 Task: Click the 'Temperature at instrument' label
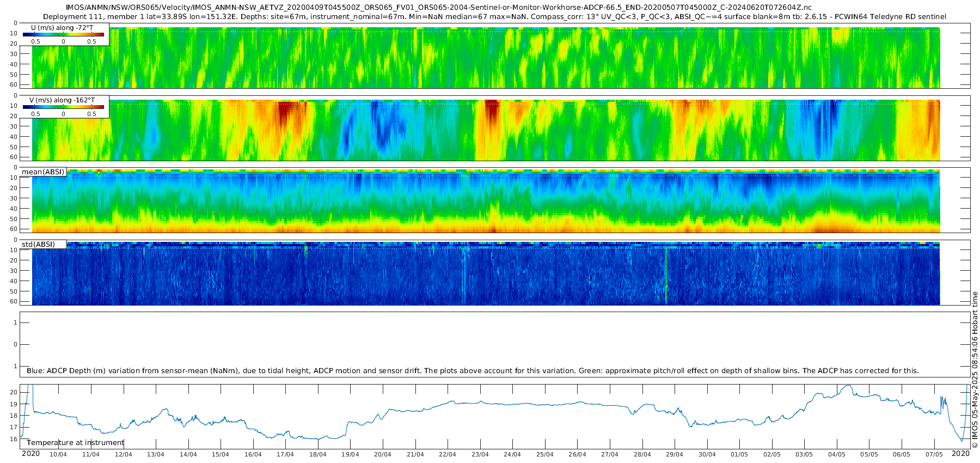point(75,442)
